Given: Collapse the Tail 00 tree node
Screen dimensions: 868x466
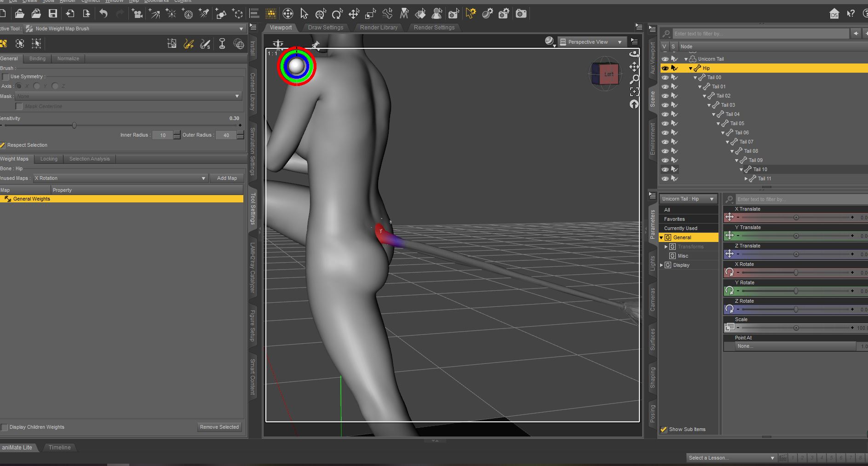Looking at the screenshot, I should coord(695,78).
